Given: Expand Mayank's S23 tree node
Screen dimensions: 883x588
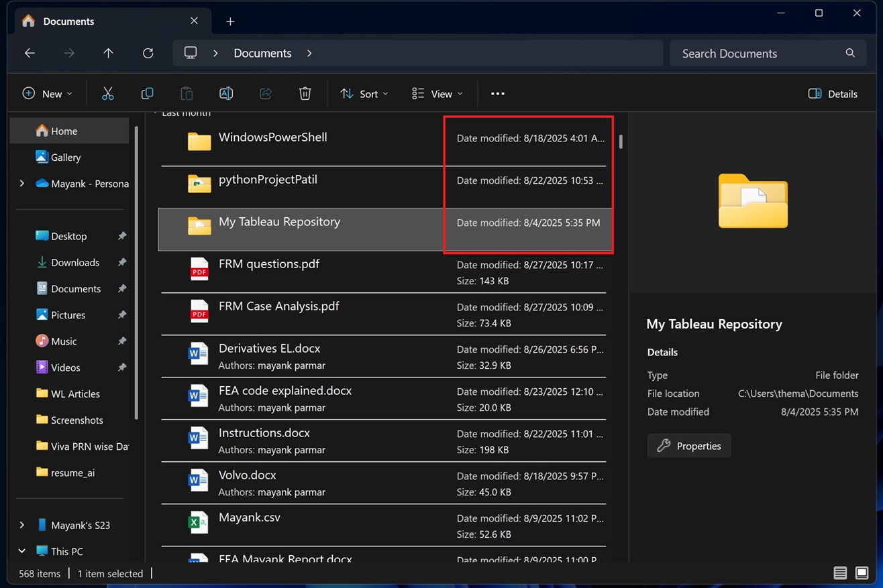Looking at the screenshot, I should tap(21, 525).
